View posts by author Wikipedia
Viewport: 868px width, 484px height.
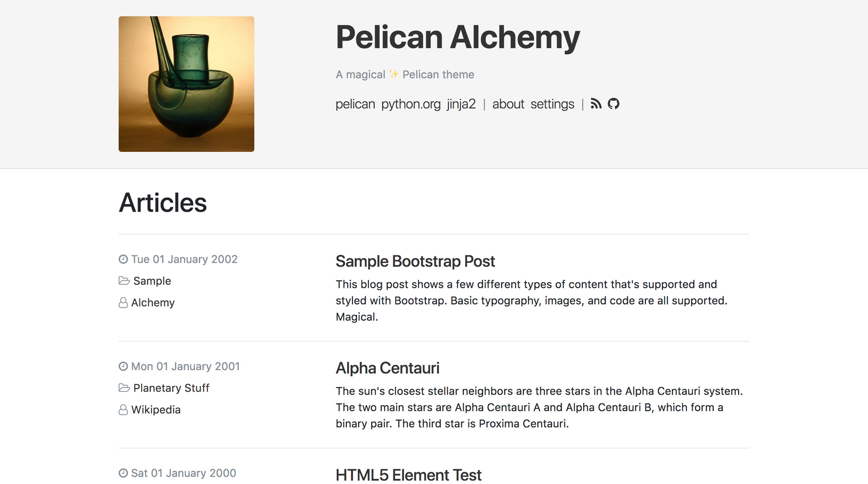[x=156, y=410]
